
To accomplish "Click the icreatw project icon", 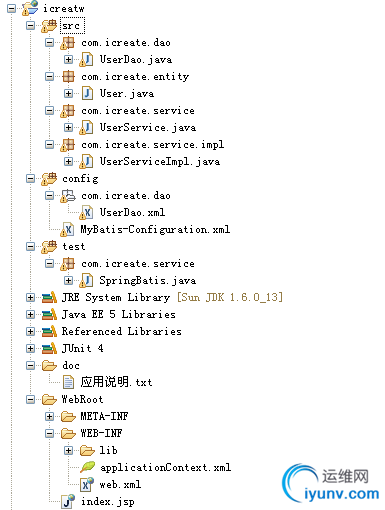I will [x=30, y=8].
